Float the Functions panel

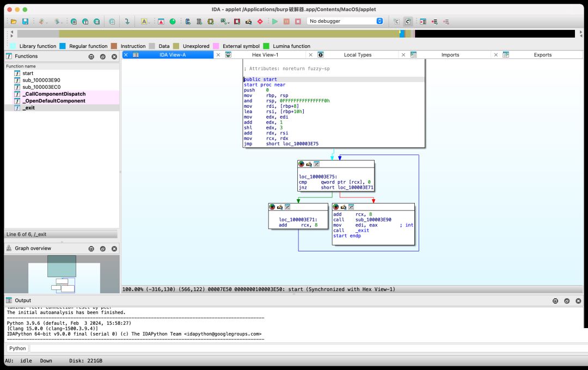pyautogui.click(x=103, y=57)
